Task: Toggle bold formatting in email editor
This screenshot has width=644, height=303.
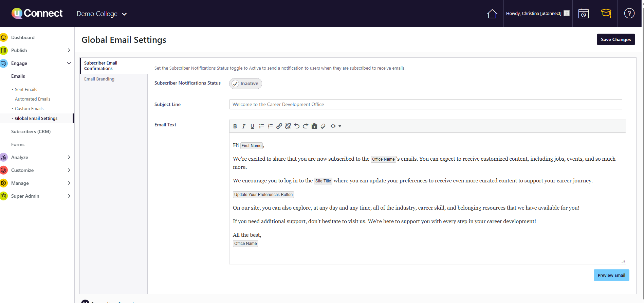Action: 235,126
